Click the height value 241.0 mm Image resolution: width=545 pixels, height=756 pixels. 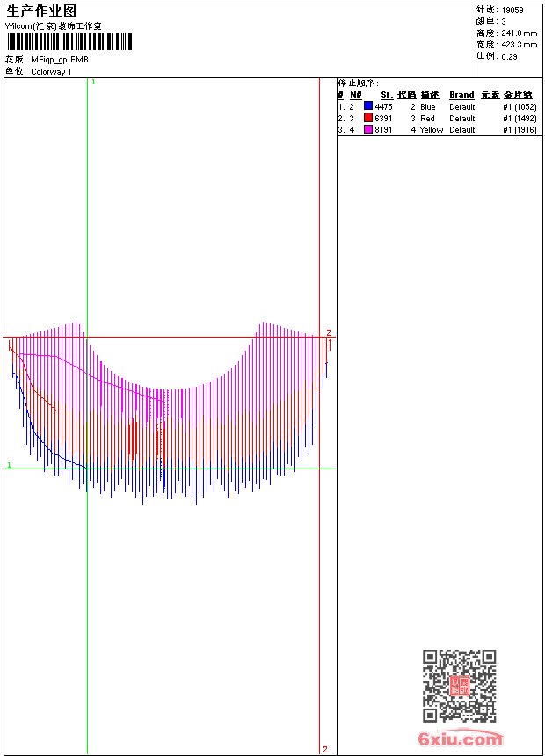(x=519, y=33)
